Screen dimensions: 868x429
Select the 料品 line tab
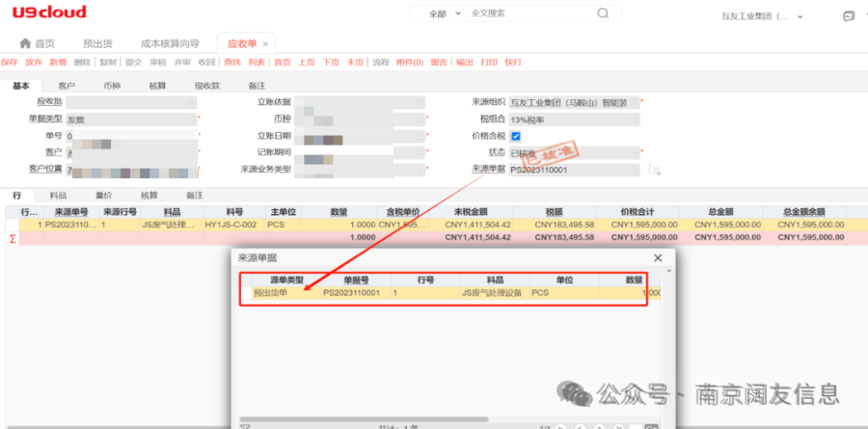[x=58, y=195]
